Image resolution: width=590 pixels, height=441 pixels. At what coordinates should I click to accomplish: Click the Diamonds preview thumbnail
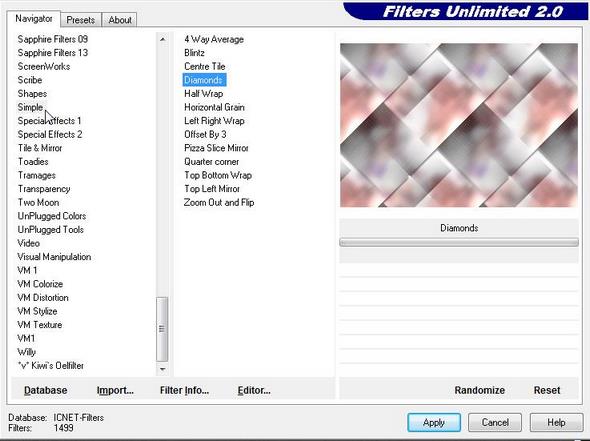(x=459, y=125)
